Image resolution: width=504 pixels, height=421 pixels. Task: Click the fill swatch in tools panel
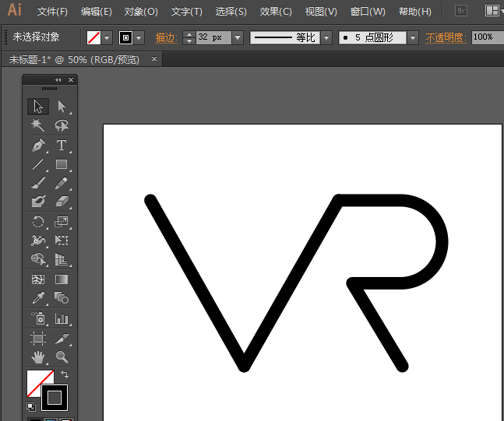coord(36,379)
